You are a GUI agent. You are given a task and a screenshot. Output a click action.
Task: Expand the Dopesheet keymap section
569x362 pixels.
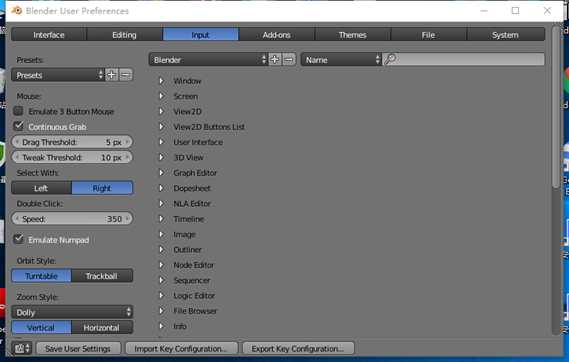161,188
